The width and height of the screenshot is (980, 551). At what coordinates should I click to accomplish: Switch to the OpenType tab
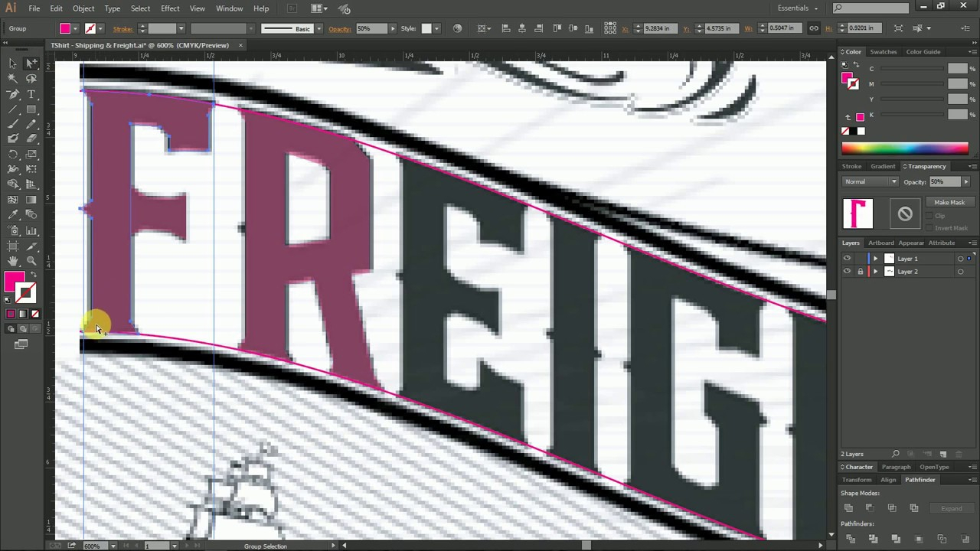[934, 467]
